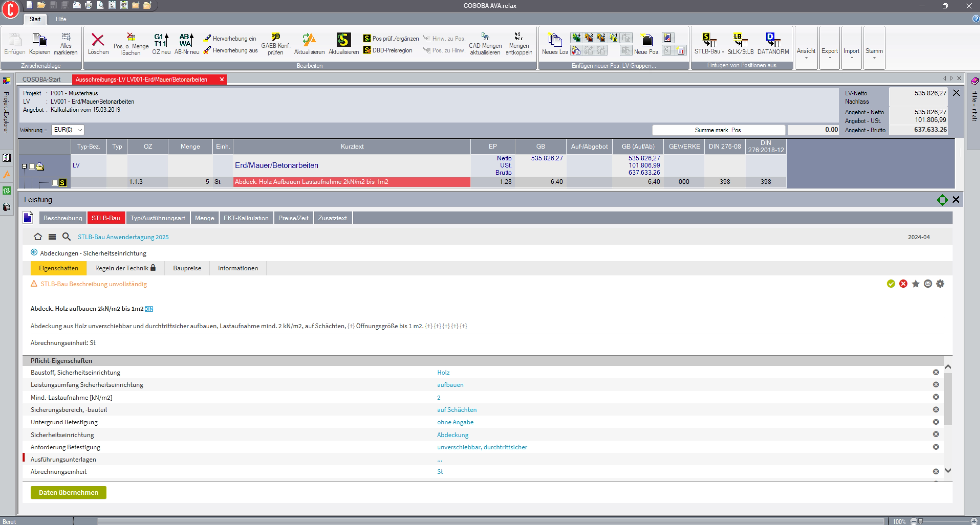Click the DIN link after title

(x=149, y=309)
